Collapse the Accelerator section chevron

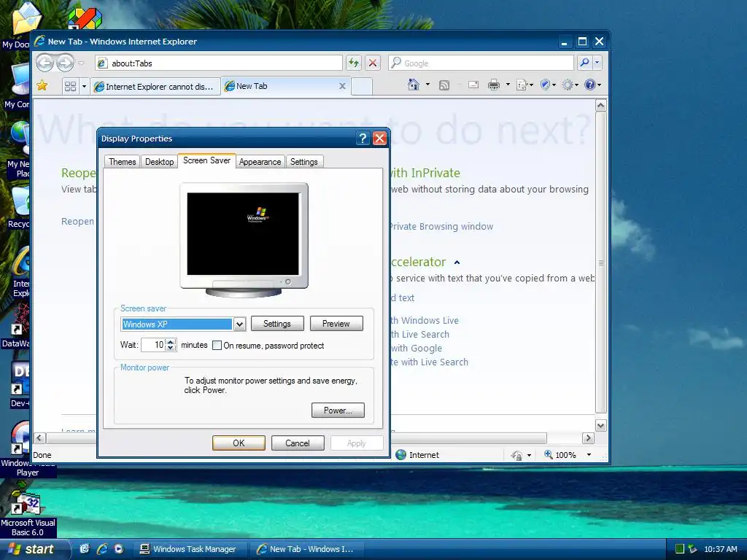tap(457, 262)
